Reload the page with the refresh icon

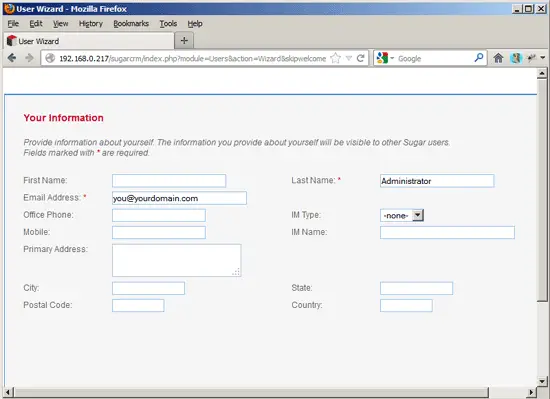(361, 58)
